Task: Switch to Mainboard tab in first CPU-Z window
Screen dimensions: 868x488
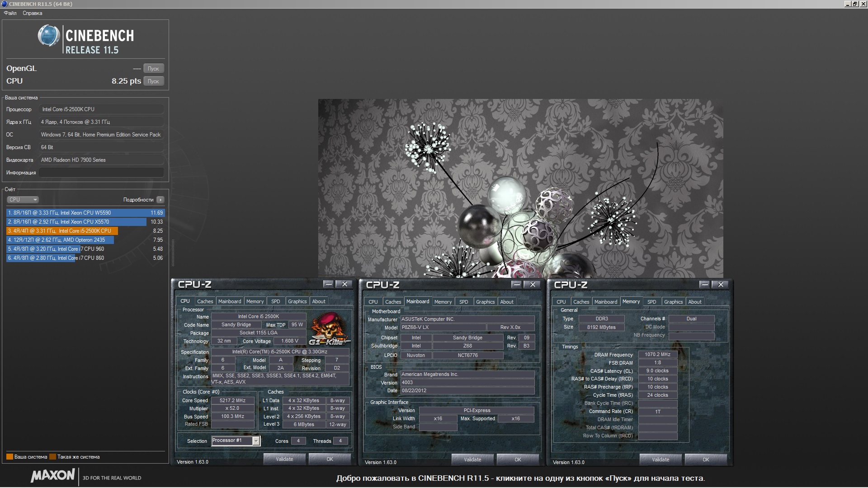Action: (230, 301)
